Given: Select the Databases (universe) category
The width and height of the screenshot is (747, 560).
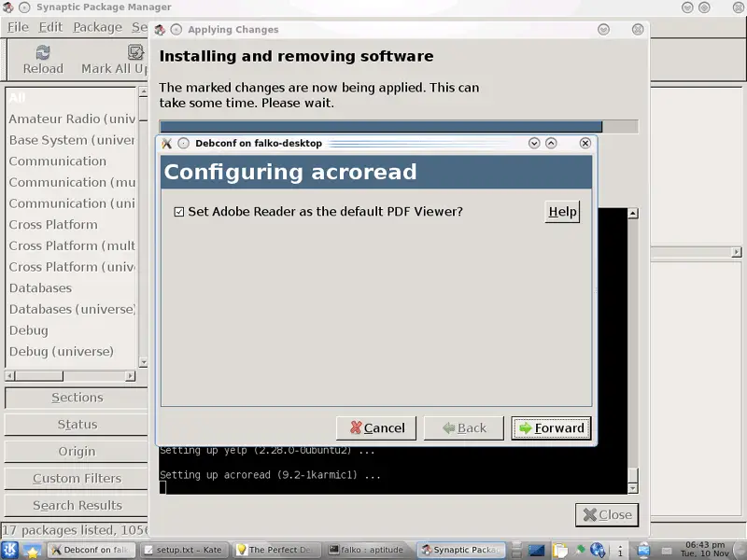Looking at the screenshot, I should click(x=73, y=310).
